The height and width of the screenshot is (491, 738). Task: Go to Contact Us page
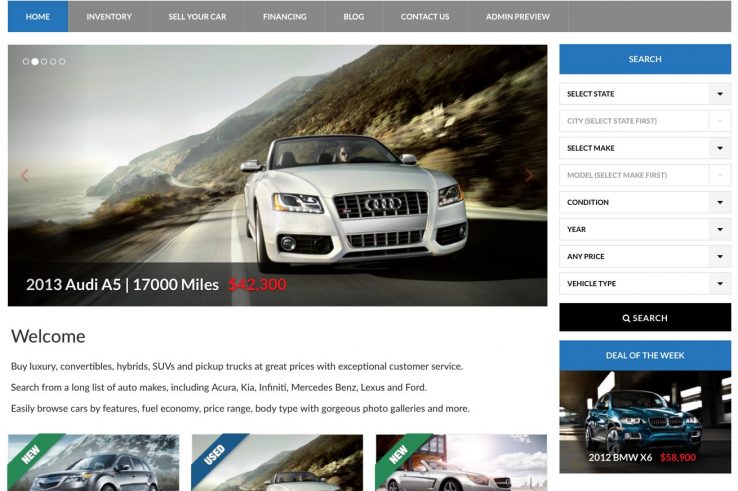425,16
